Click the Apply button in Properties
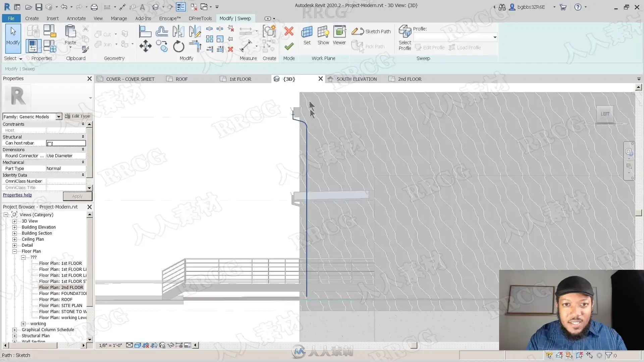644x362 pixels. [77, 196]
